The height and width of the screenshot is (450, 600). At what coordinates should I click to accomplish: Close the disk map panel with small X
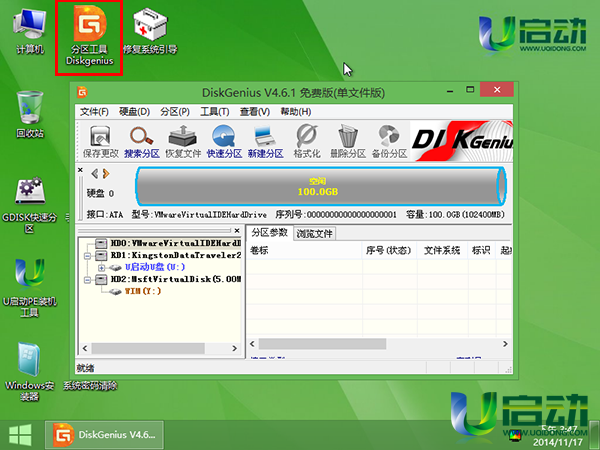[x=80, y=170]
